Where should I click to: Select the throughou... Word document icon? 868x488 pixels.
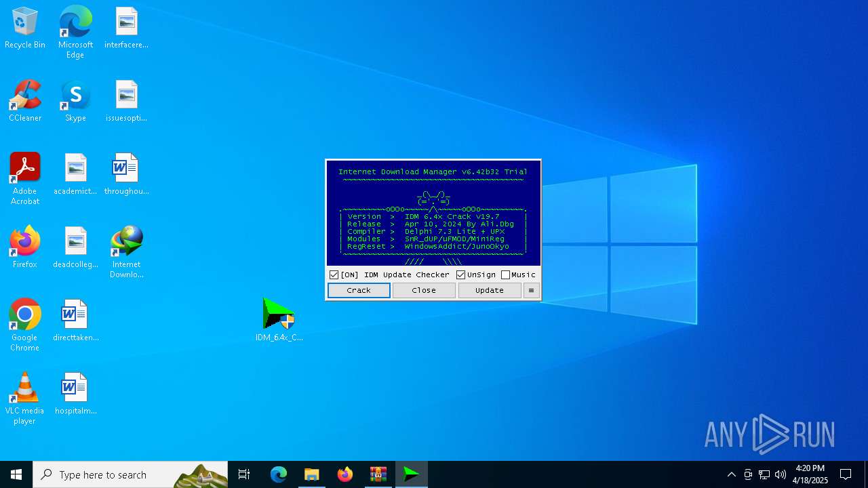(x=126, y=175)
